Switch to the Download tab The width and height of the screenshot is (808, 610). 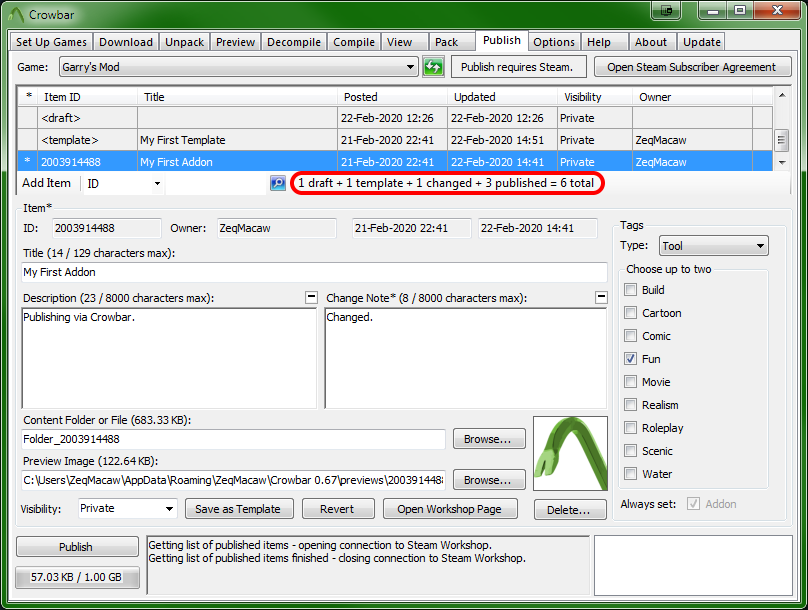point(126,42)
